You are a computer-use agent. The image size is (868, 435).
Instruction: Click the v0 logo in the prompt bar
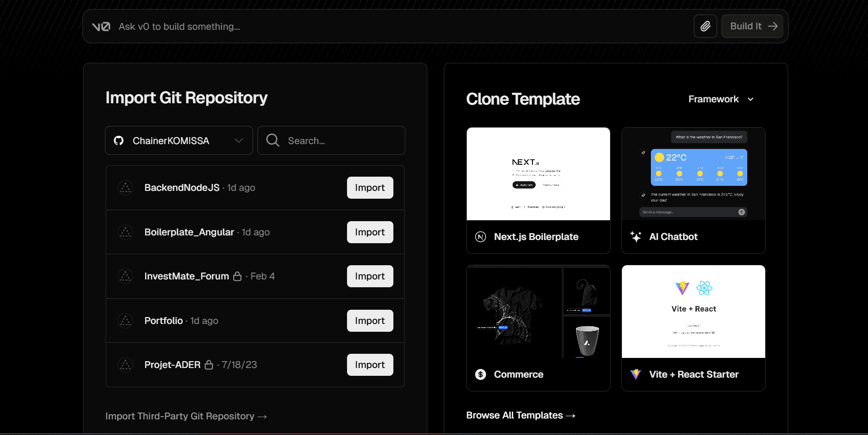point(101,26)
